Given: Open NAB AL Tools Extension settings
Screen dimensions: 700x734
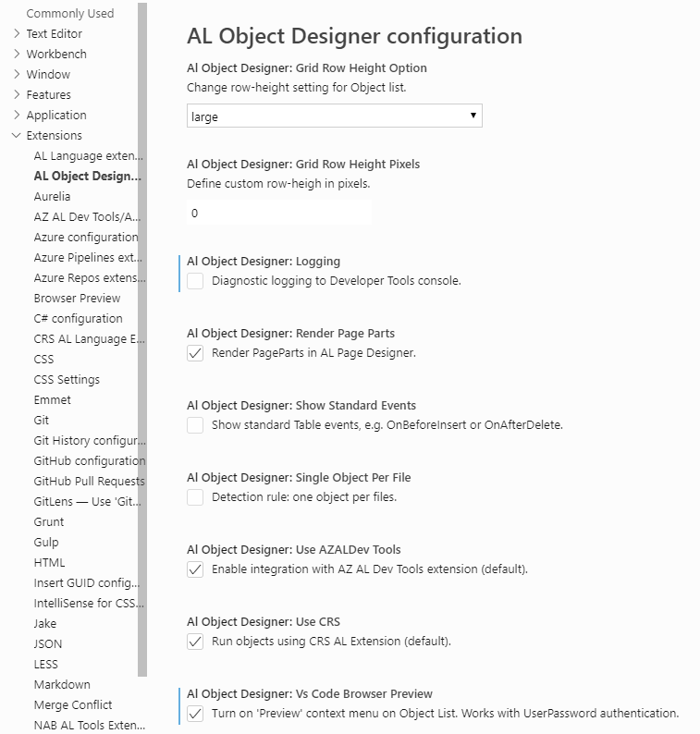Looking at the screenshot, I should click(90, 725).
